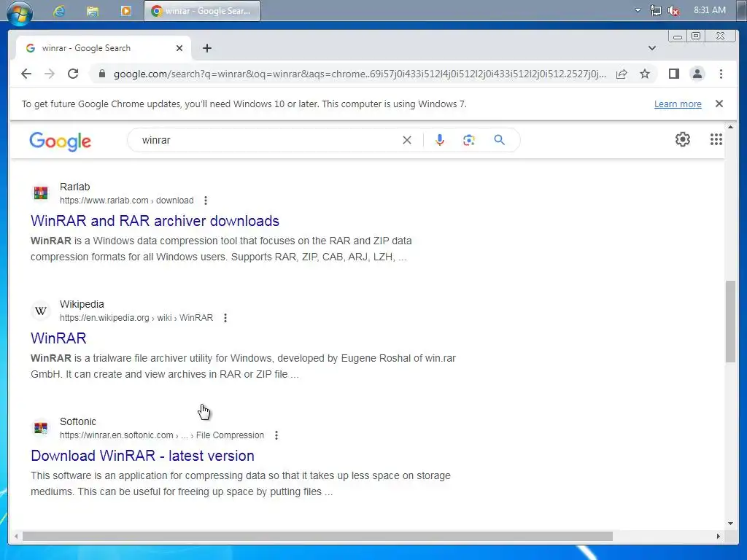
Task: Bookmark this page with the star icon
Action: click(x=645, y=74)
